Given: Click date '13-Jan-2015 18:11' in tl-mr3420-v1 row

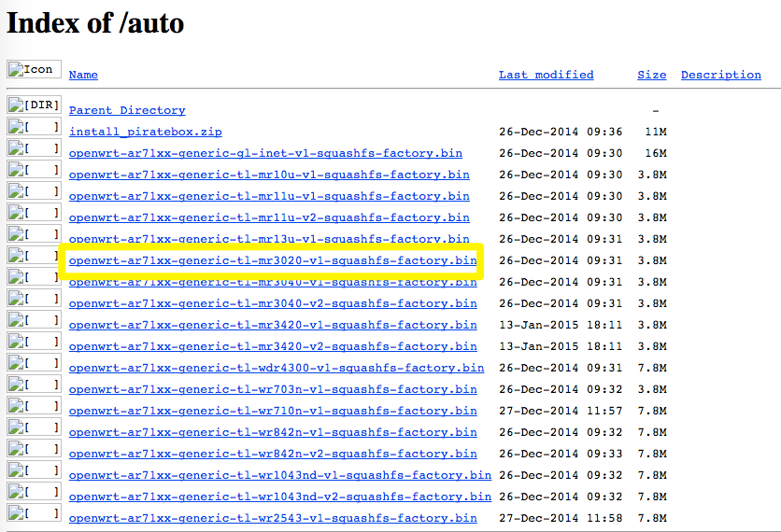Looking at the screenshot, I should tap(561, 325).
